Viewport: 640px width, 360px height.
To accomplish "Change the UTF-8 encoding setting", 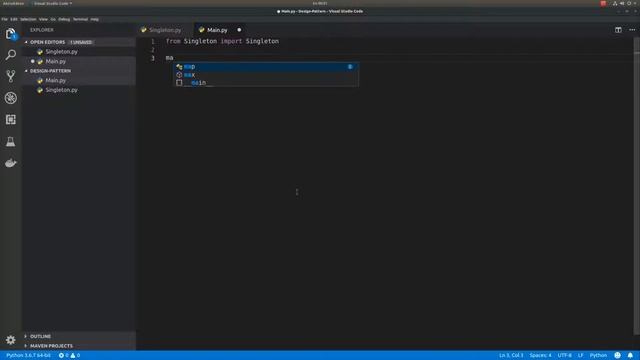I will pyautogui.click(x=564, y=355).
